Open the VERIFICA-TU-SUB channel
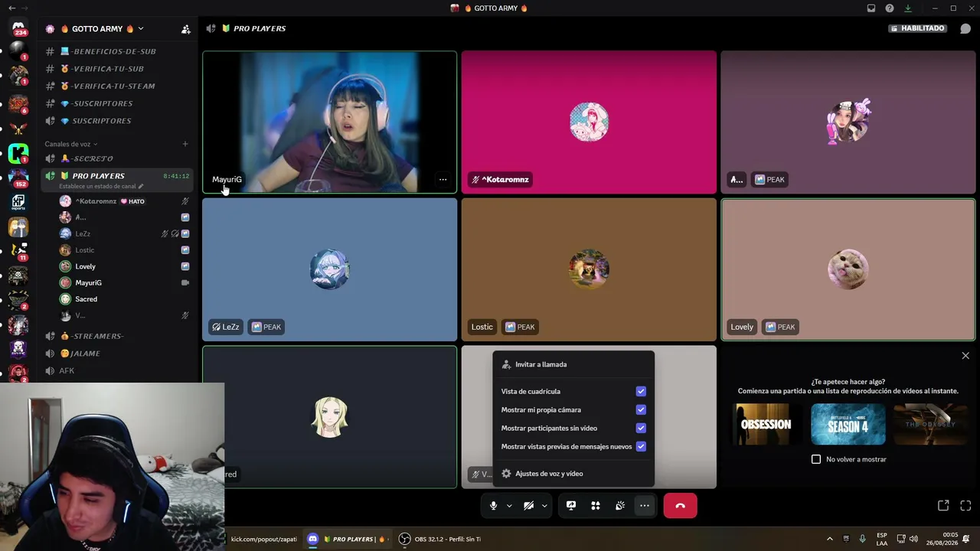The height and width of the screenshot is (551, 980). (x=107, y=69)
